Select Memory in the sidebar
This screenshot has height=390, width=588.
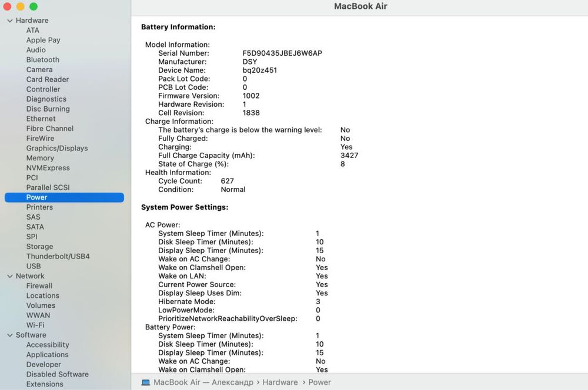coord(40,158)
